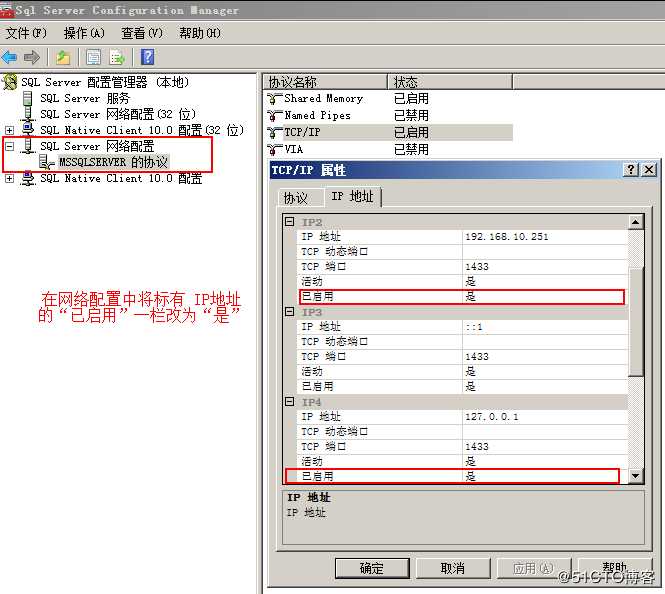Select the TCP/IP protocol row
The width and height of the screenshot is (665, 594).
click(x=389, y=132)
